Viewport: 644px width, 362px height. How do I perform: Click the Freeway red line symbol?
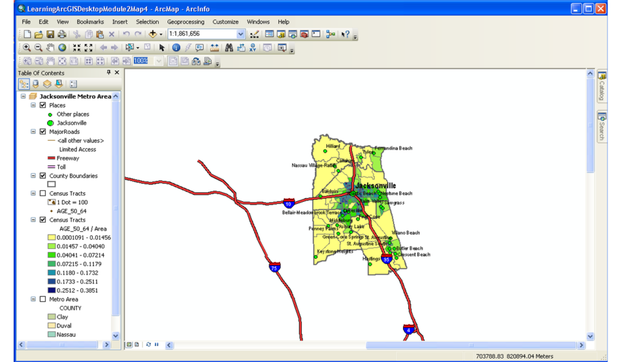pos(52,158)
